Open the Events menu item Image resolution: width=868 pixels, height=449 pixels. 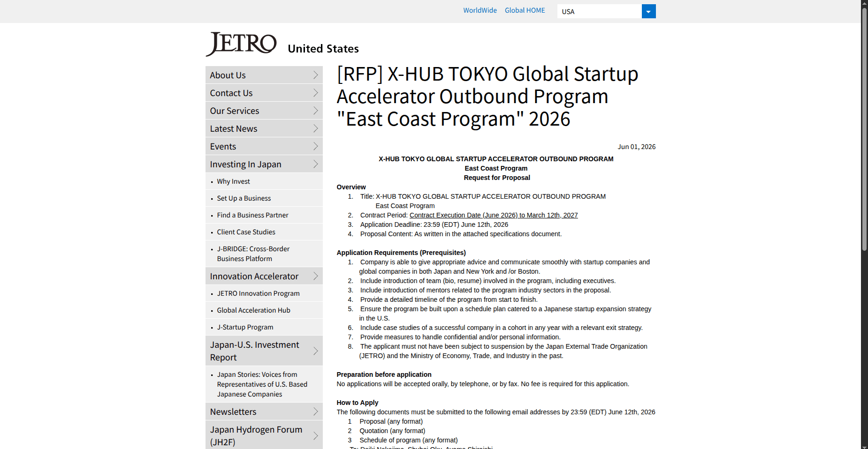pyautogui.click(x=264, y=146)
